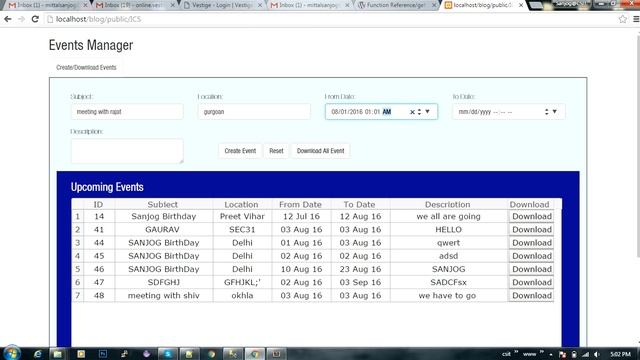The image size is (640, 360).
Task: Download the GAURAV event
Action: (531, 229)
